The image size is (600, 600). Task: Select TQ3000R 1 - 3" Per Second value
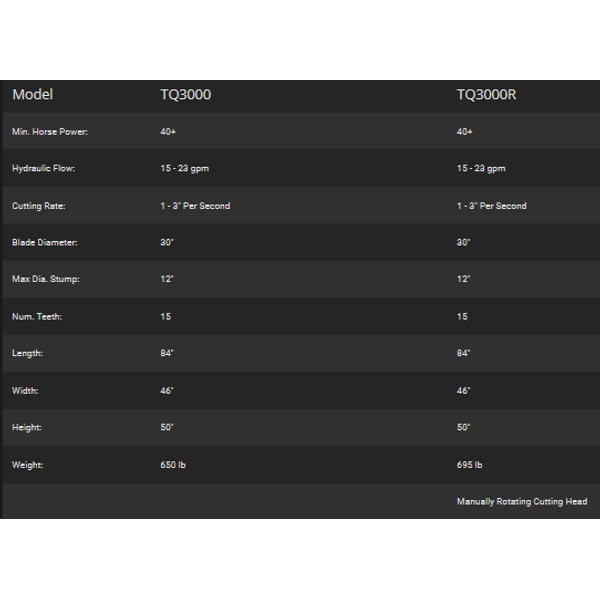point(492,206)
